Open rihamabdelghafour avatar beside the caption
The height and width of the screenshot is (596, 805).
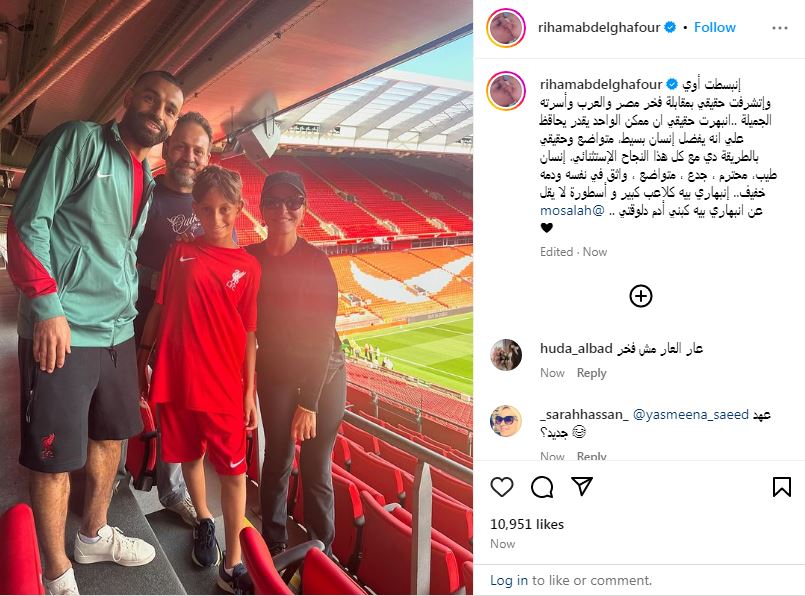coord(506,91)
